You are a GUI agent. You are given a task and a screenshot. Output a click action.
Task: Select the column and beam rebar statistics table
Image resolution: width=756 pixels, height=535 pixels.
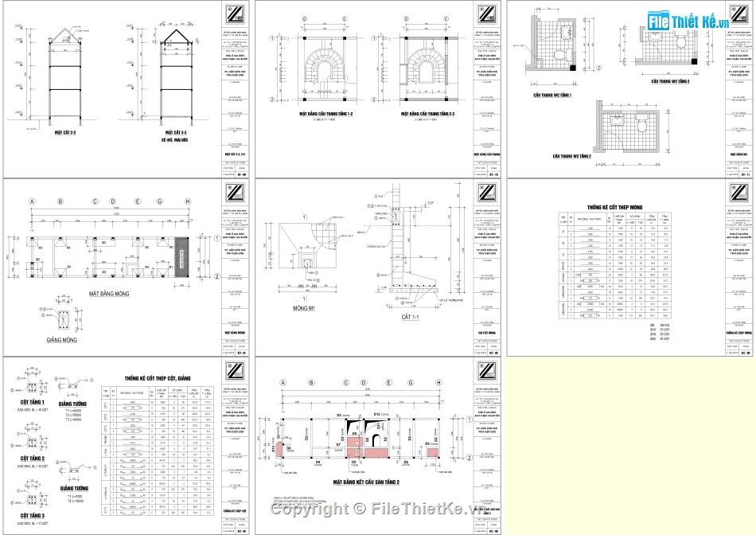(158, 450)
